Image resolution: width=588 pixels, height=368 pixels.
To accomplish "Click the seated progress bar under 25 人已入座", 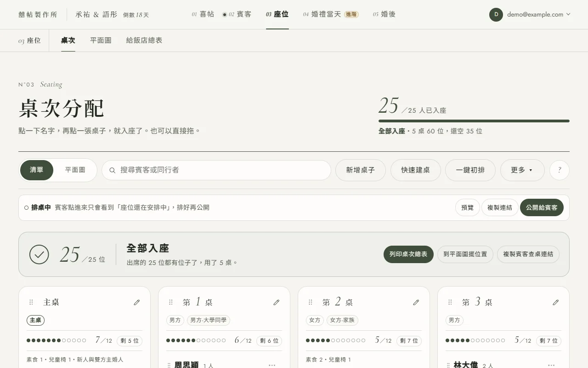I will (x=474, y=121).
